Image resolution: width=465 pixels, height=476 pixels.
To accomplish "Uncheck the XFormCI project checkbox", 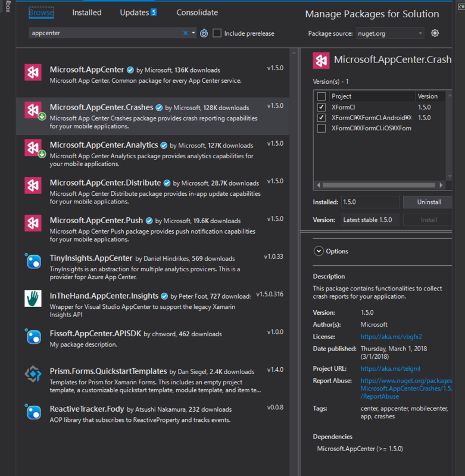I will click(322, 107).
